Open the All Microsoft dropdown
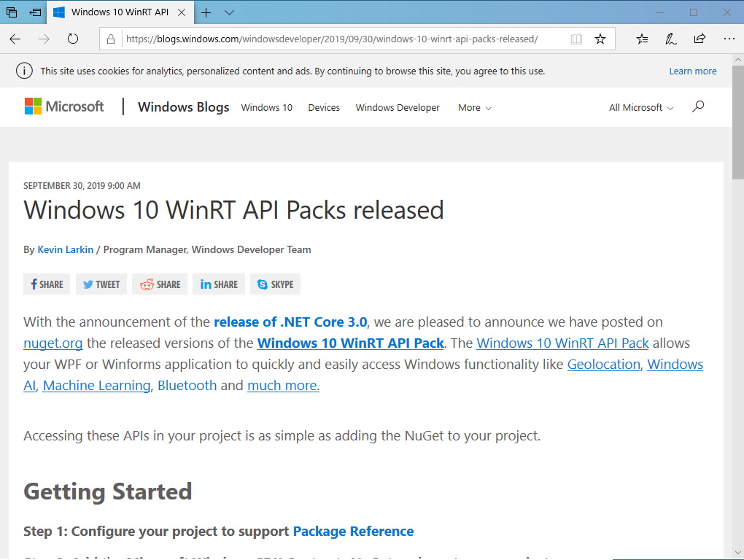This screenshot has height=560, width=744. click(640, 107)
